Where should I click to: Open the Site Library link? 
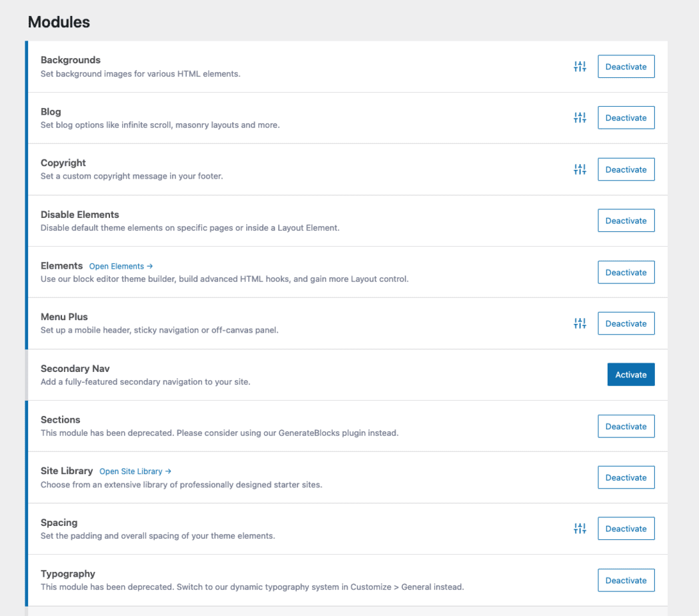135,471
